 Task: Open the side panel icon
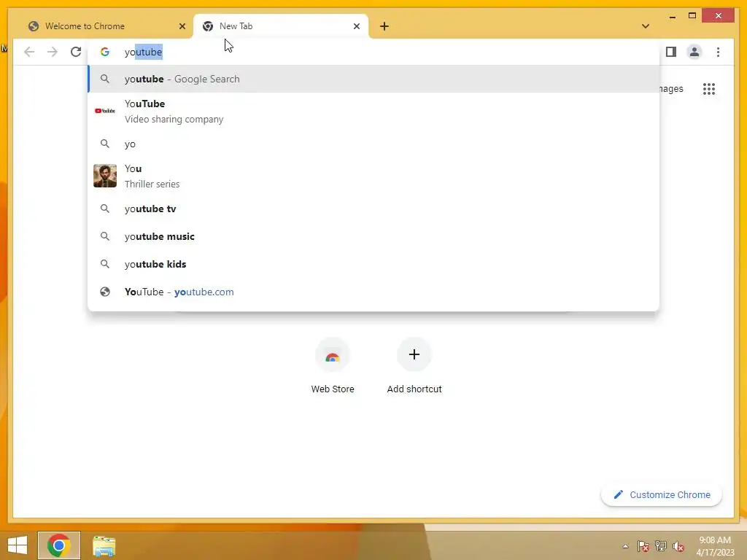pyautogui.click(x=671, y=52)
